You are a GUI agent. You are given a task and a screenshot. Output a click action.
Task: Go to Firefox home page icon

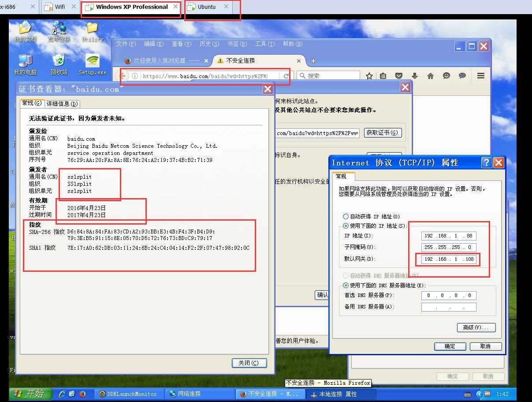(431, 76)
